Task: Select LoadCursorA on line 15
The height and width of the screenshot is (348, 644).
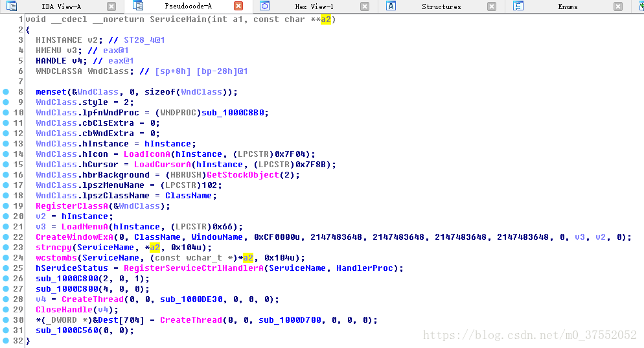Action: 163,165
